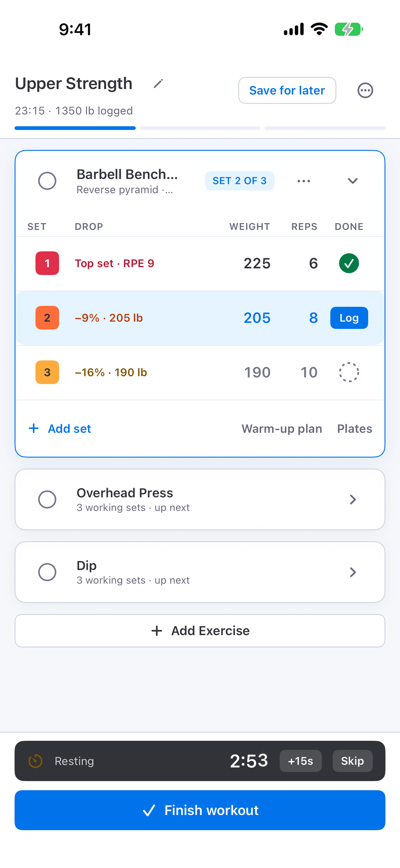
Task: Mark Barbell Bench exercise circle complete
Action: (47, 181)
